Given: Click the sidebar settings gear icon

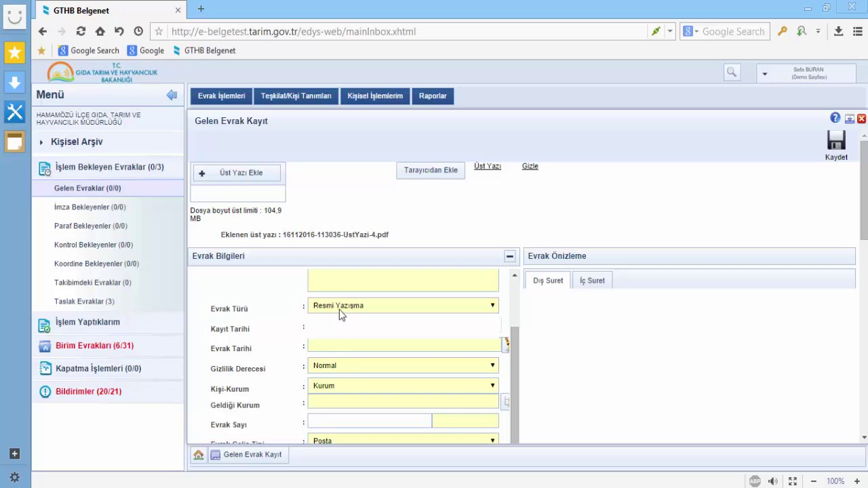Looking at the screenshot, I should pyautogui.click(x=15, y=477).
